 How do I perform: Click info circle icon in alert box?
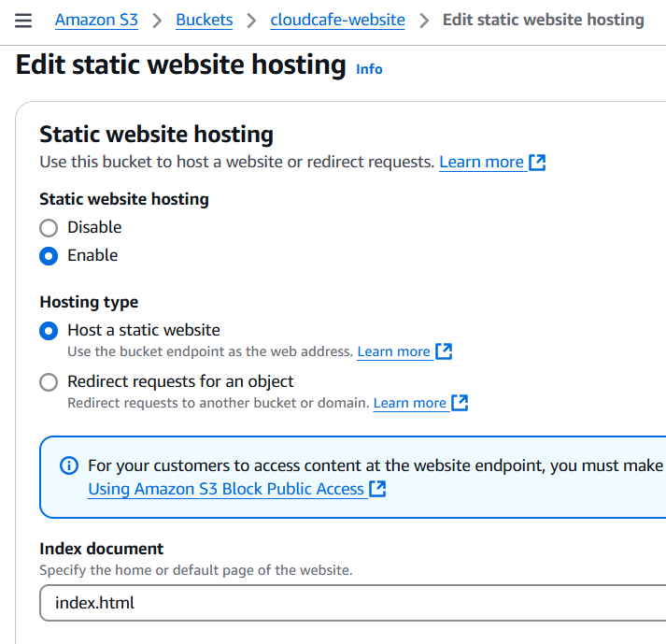69,465
